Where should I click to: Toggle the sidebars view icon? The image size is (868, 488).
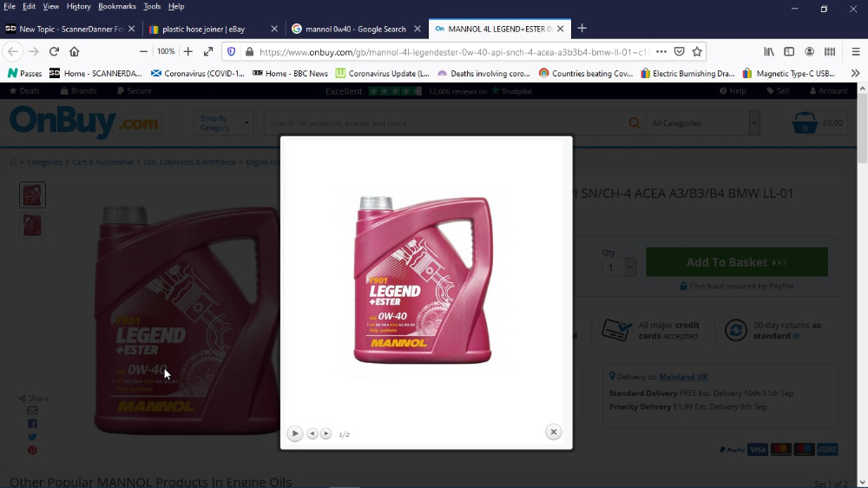pyautogui.click(x=789, y=51)
